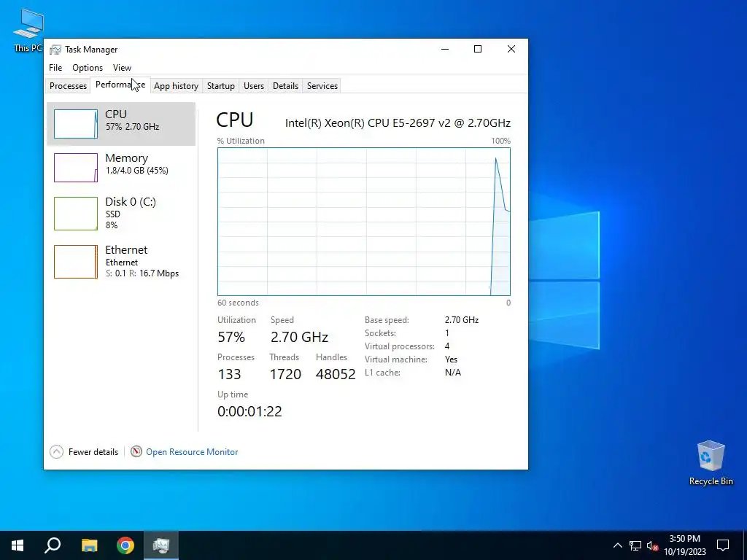
Task: Minimize the Task Manager window
Action: pos(445,49)
